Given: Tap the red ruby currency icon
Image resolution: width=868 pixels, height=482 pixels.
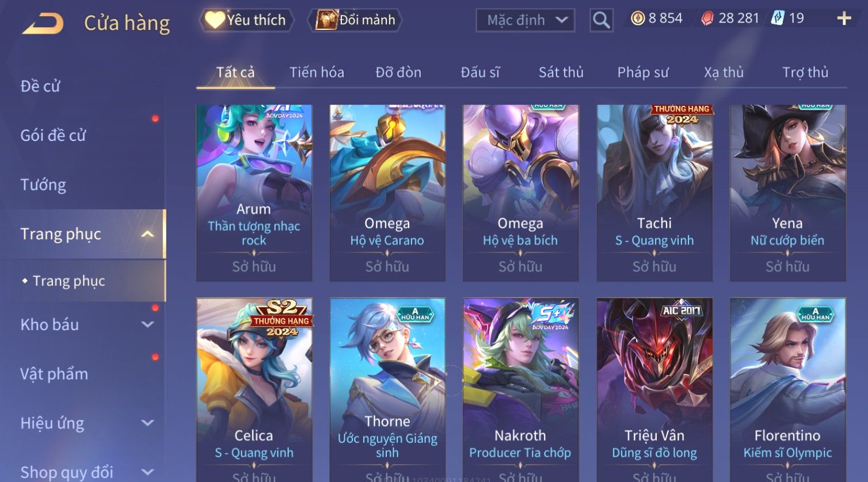Looking at the screenshot, I should tap(707, 18).
